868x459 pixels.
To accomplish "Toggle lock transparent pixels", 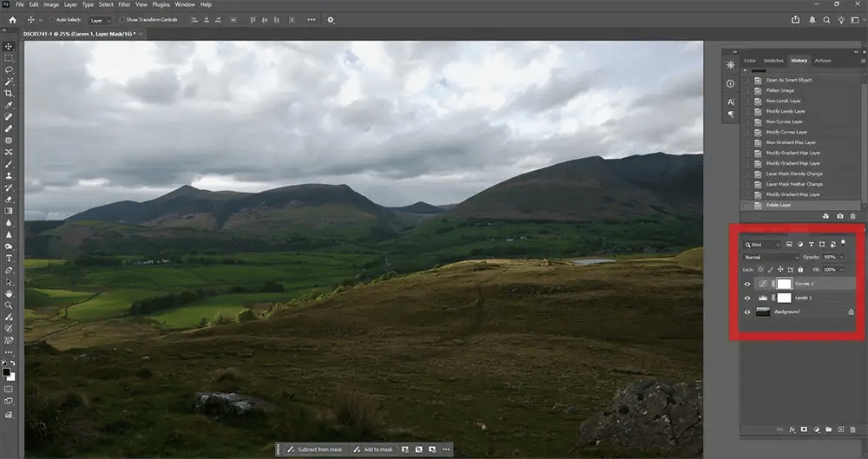I will point(760,270).
